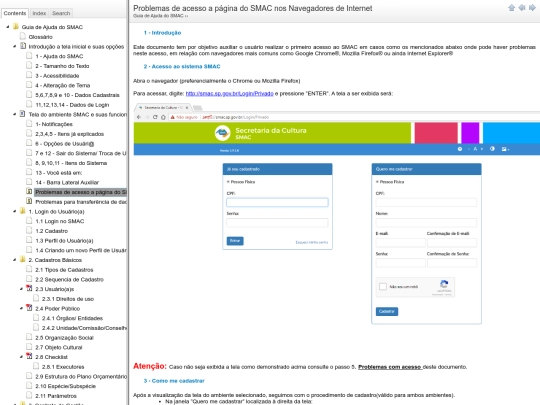
Task: Click high-contrast icon in SMAC blue bar
Action: (492, 149)
